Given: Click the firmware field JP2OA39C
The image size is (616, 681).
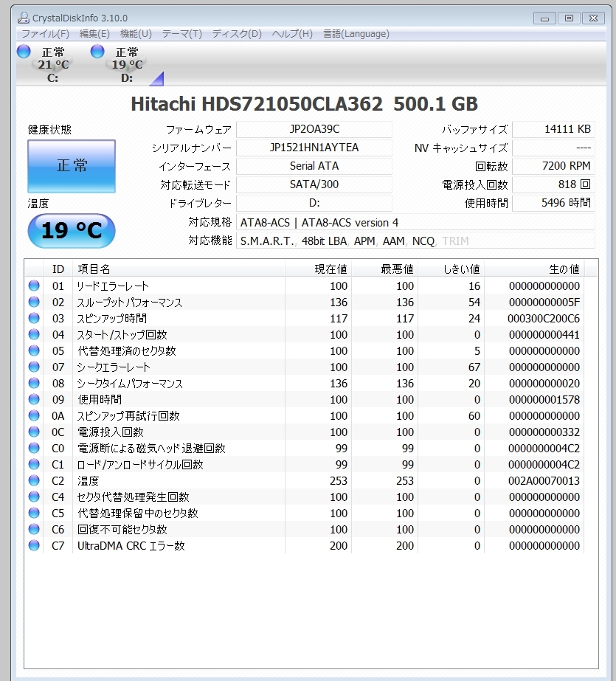Looking at the screenshot, I should point(314,129).
